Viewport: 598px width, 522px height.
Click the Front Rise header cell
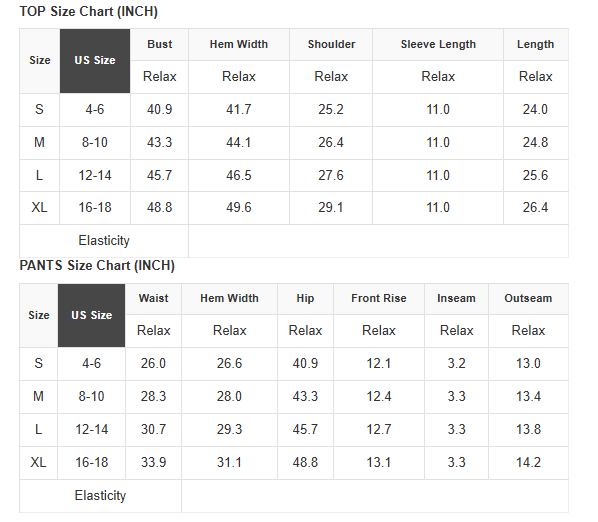(x=379, y=298)
